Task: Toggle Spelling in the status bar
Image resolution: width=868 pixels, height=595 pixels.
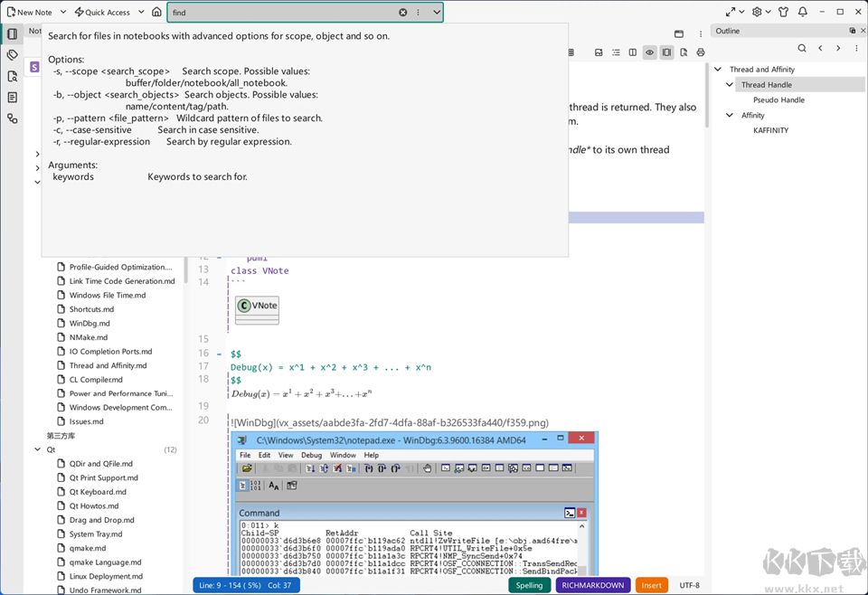Action: click(529, 585)
